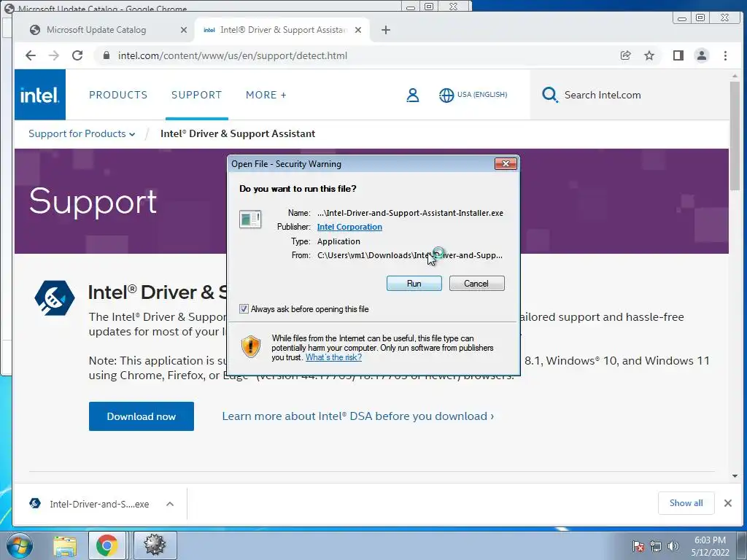Open the Windows Start menu
Viewport: 747px width, 560px height.
[x=20, y=545]
